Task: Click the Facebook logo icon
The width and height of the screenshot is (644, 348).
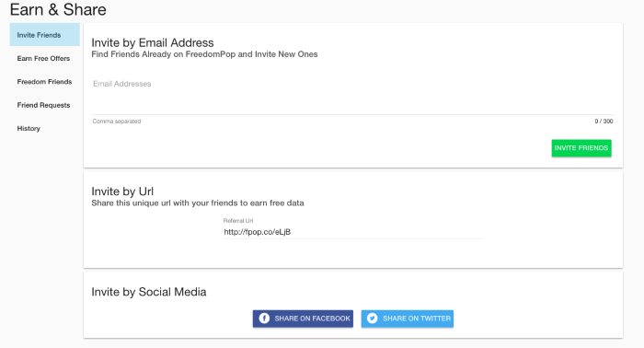Action: (264, 319)
